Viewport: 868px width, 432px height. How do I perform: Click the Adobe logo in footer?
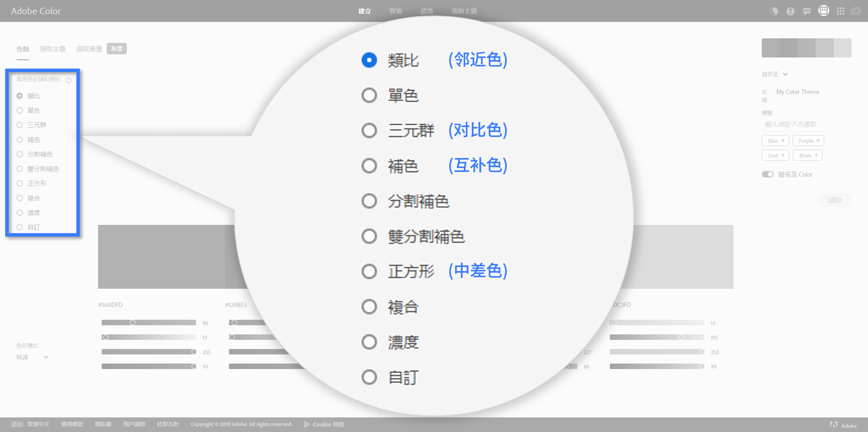(x=843, y=425)
